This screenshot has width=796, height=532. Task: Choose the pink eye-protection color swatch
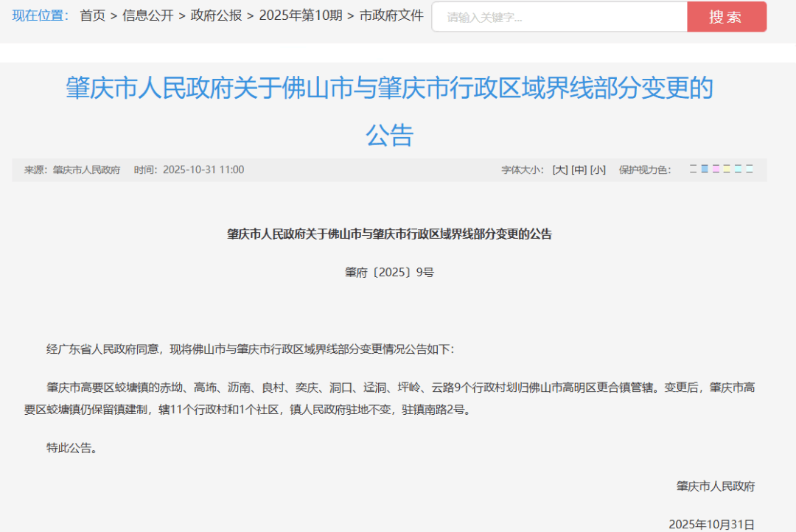tap(716, 169)
